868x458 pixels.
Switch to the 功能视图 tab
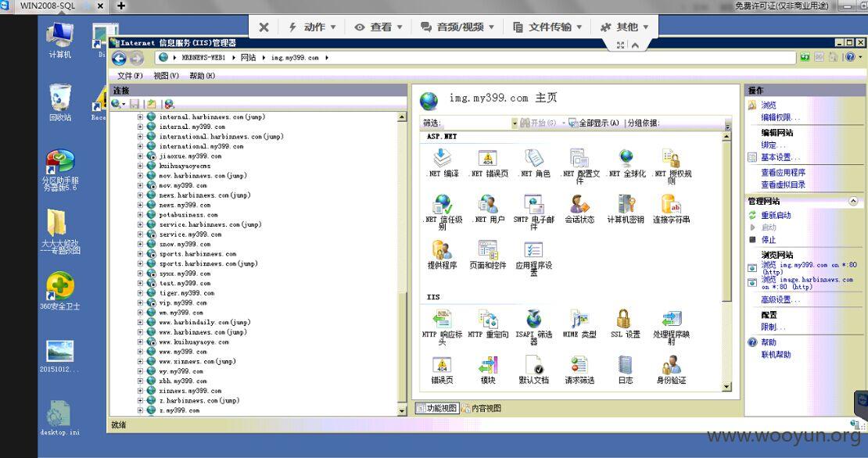[x=437, y=408]
